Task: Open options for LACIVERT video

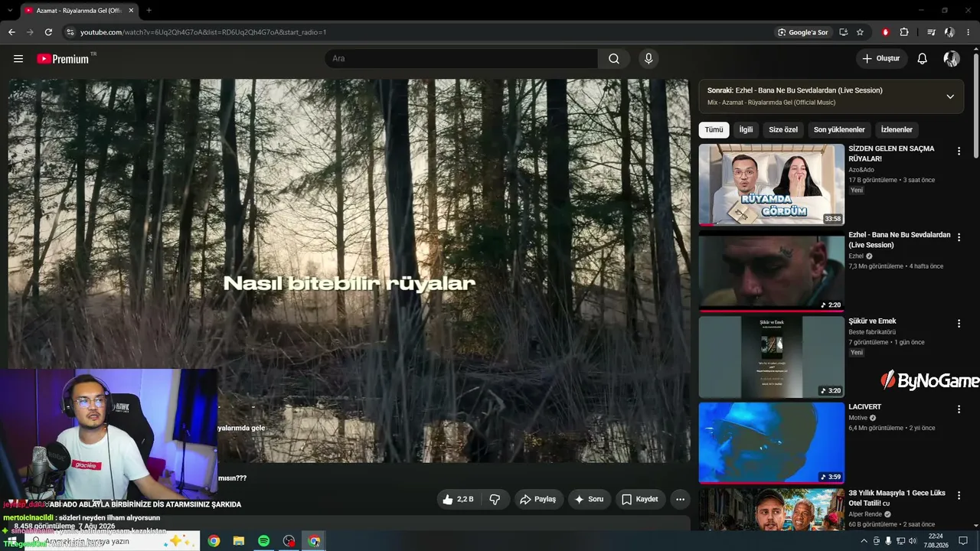Action: 959,409
